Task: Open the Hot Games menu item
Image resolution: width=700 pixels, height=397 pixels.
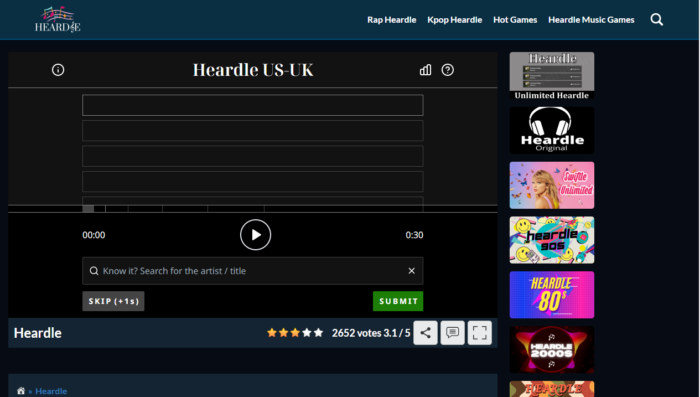Action: [515, 20]
